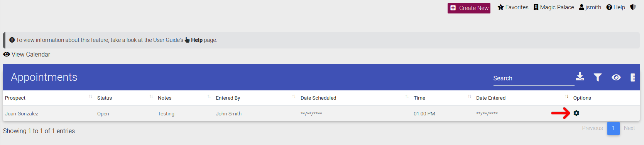The height and width of the screenshot is (145, 644).
Task: Open the jsmith user menu
Action: click(x=590, y=7)
